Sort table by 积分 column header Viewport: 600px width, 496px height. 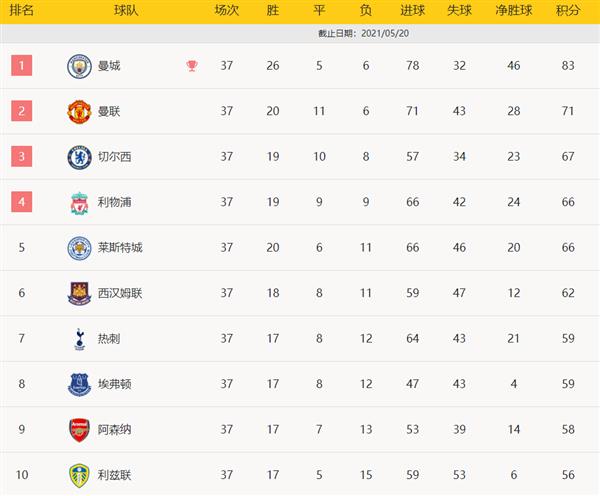pyautogui.click(x=568, y=10)
